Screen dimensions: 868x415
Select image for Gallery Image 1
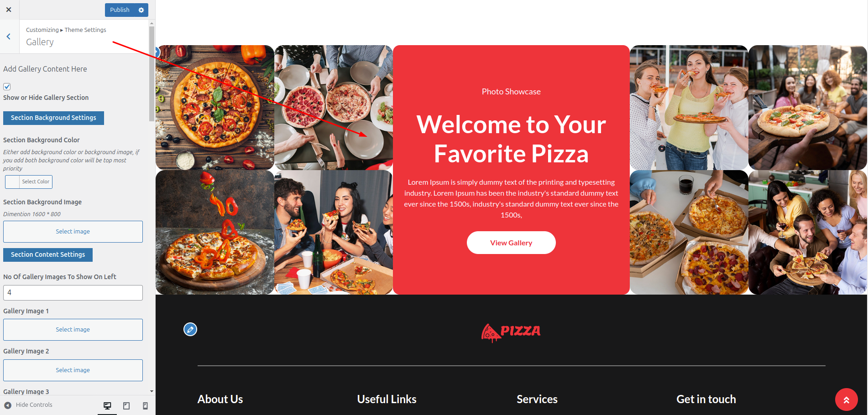click(73, 330)
